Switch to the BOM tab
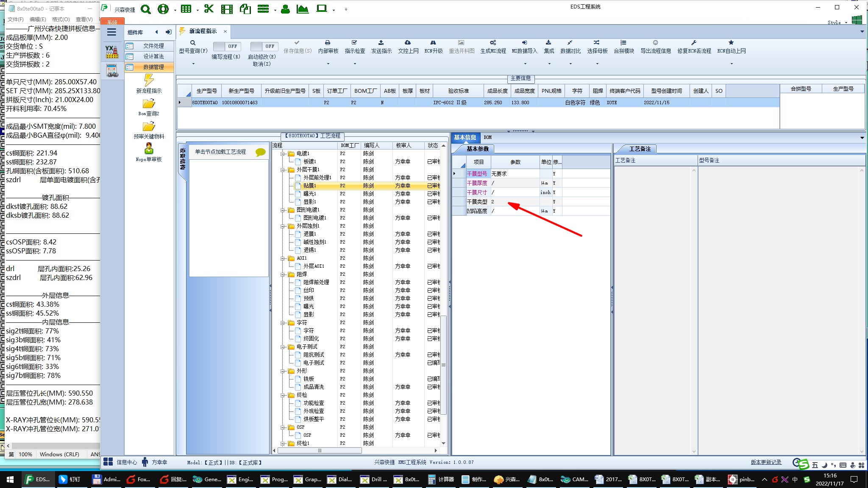This screenshot has height=488, width=868. pos(488,137)
